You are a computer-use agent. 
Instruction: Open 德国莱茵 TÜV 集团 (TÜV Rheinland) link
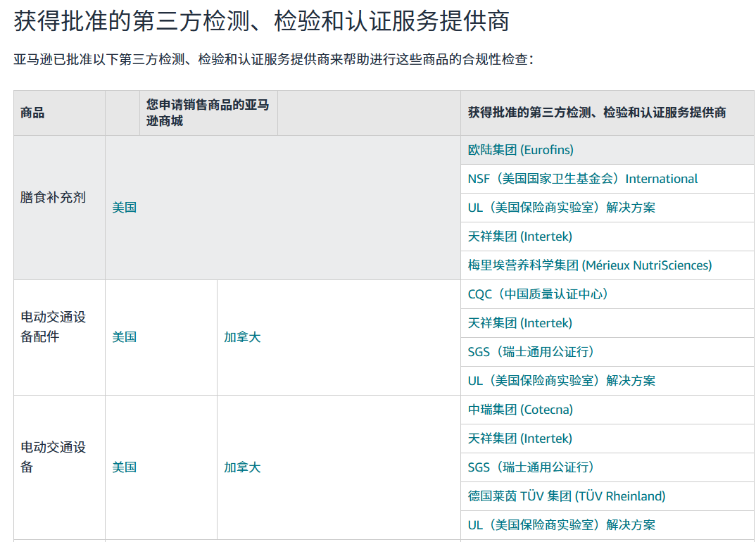567,496
